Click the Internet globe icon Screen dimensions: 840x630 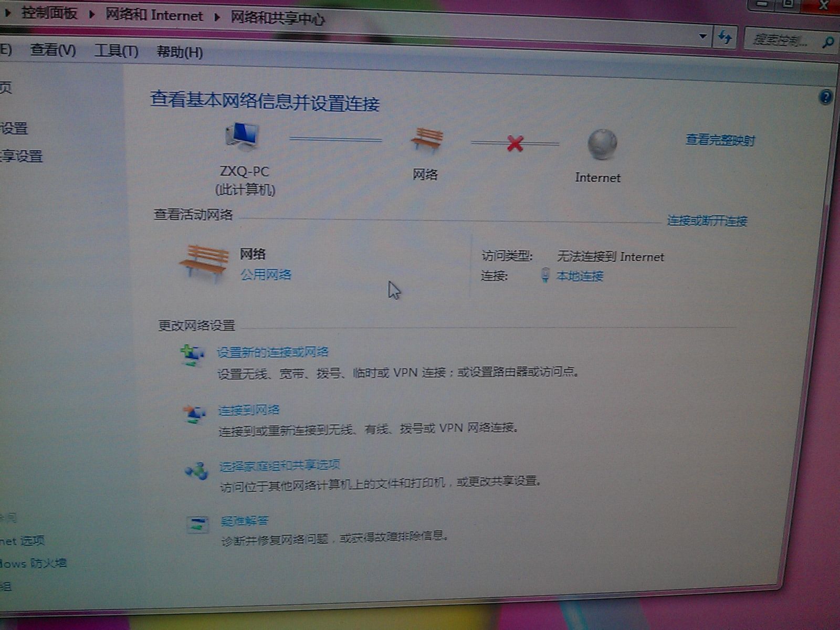(602, 144)
